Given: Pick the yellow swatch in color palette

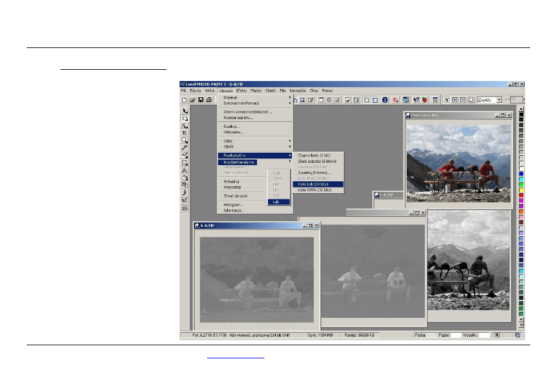Looking at the screenshot, I should pos(521,189).
